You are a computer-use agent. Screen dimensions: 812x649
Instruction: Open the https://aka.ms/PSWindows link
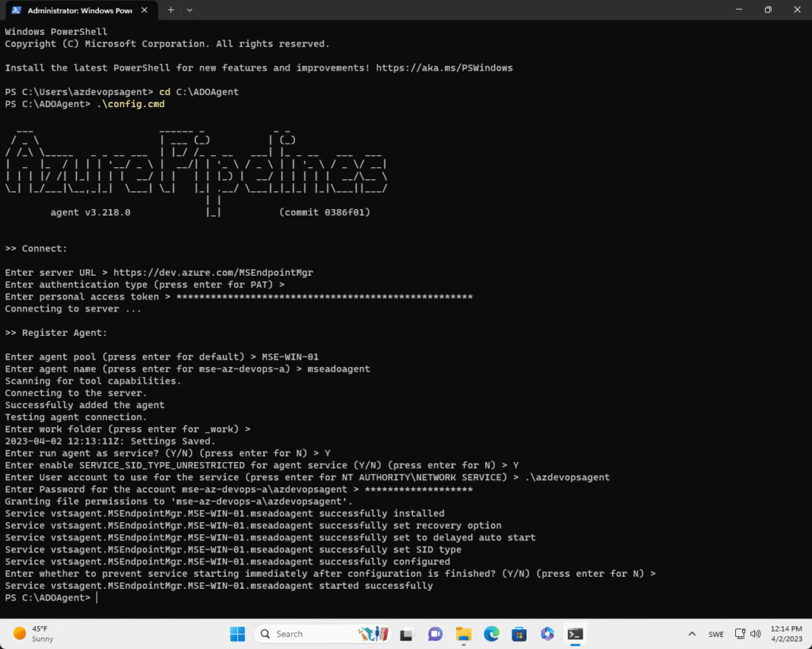[444, 68]
